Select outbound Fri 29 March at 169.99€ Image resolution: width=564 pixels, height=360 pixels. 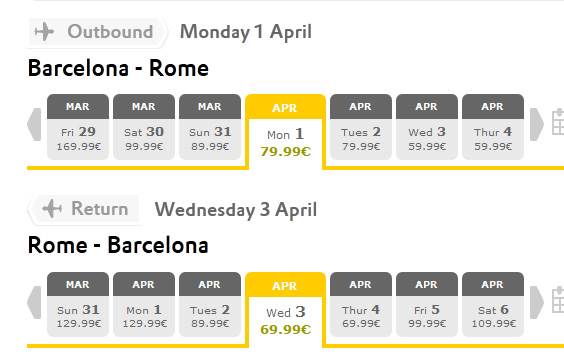pyautogui.click(x=78, y=127)
